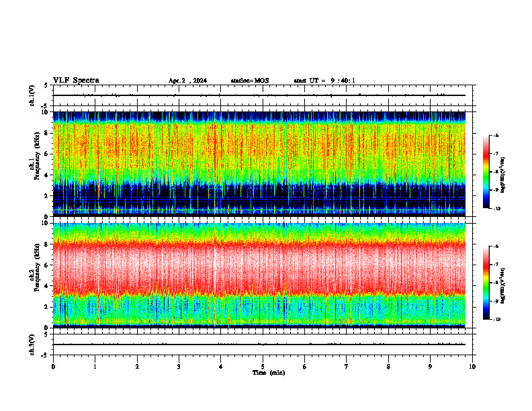Click the "6" tick on Time axis
The height and width of the screenshot is (411, 532).
pos(305,367)
